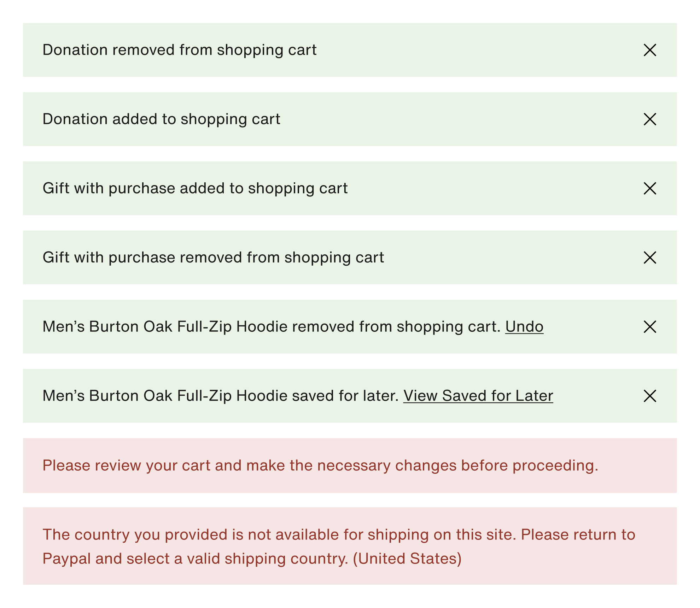Click "Gift with purchase added to shopping cart" text

click(195, 189)
